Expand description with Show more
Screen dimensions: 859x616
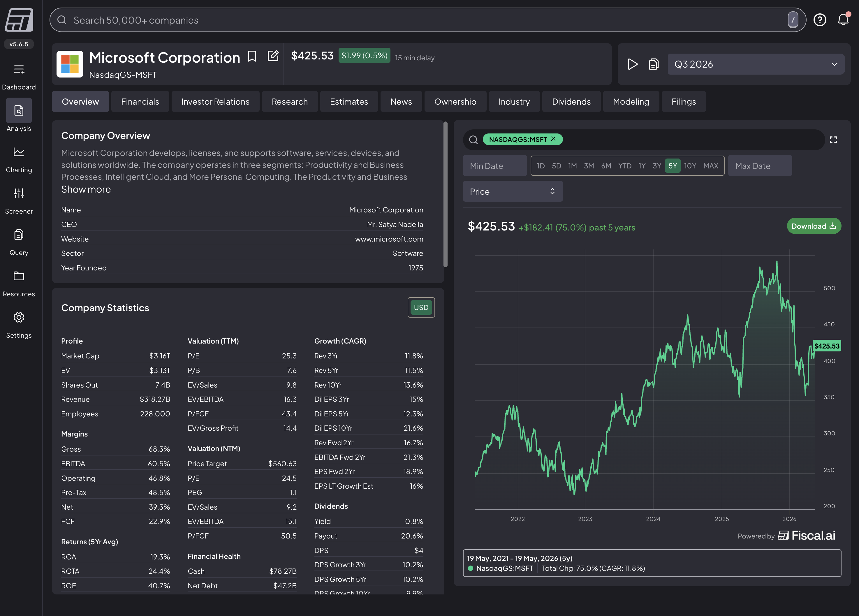coord(86,189)
